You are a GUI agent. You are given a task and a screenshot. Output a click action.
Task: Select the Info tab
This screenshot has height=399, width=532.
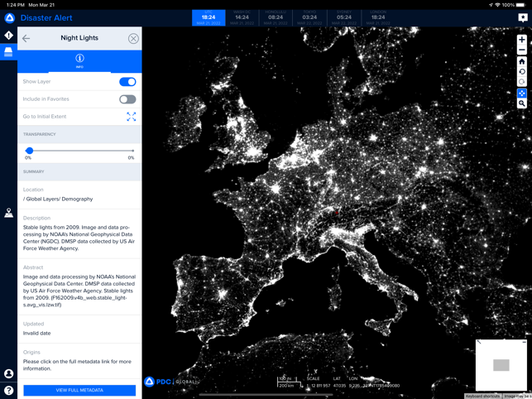point(79,61)
